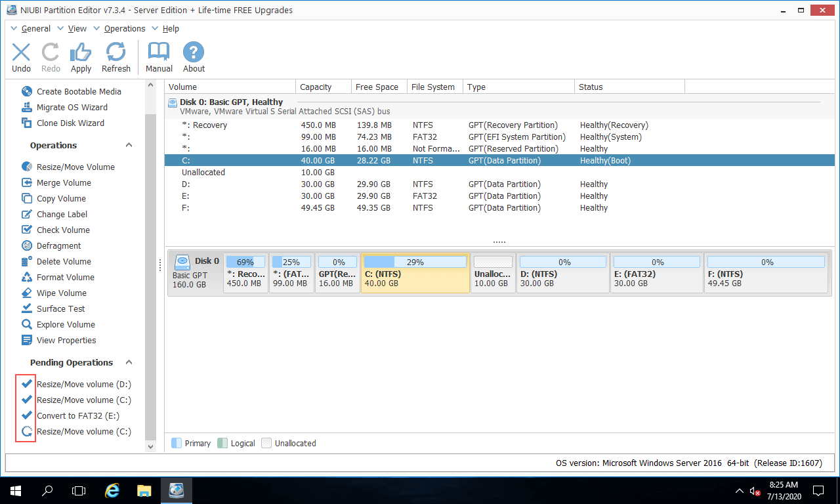The height and width of the screenshot is (504, 840).
Task: Collapse the Pending Operations section
Action: 129,363
